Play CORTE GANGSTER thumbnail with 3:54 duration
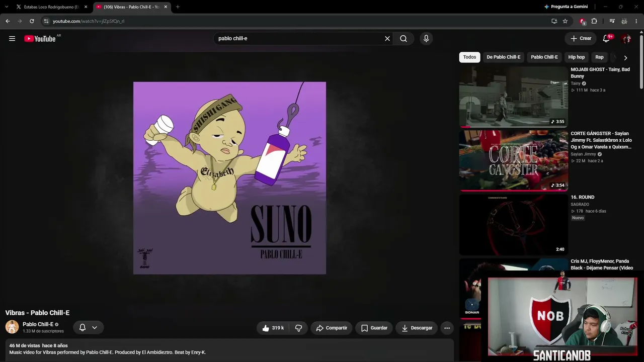 (513, 160)
